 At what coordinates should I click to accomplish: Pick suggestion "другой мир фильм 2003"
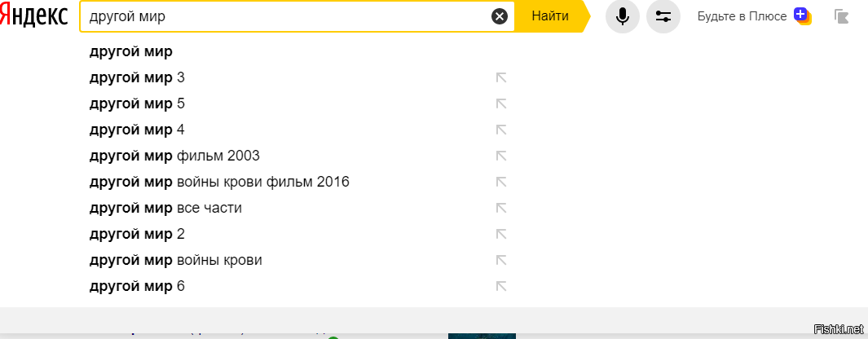(x=174, y=156)
